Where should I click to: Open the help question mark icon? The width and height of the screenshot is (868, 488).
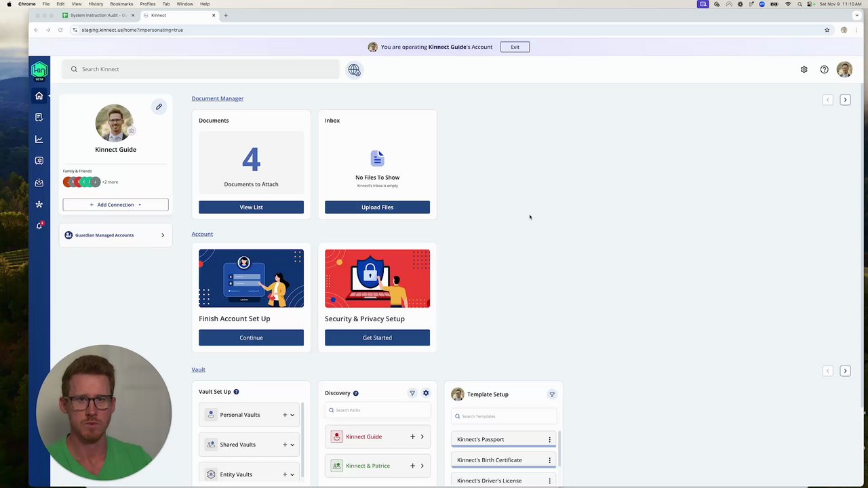[824, 69]
